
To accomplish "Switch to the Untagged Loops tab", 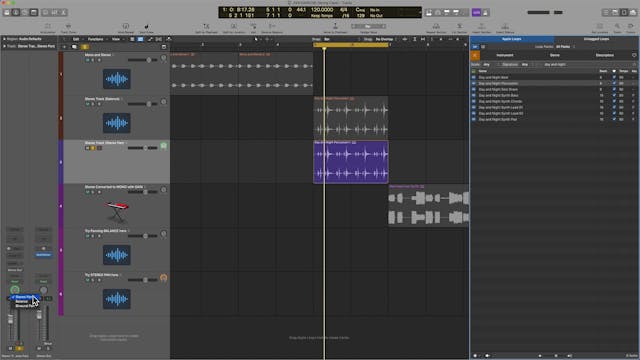I will pos(596,39).
